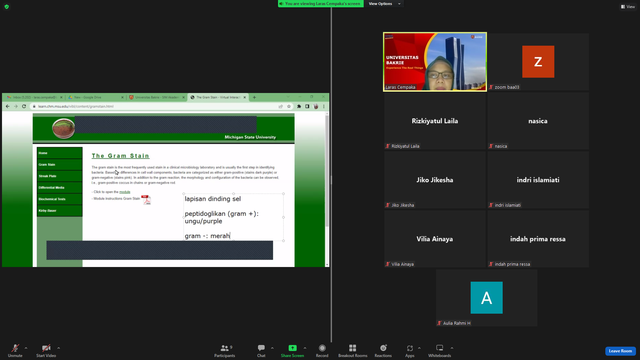Select indri islamiati's participant tile
This screenshot has width=640, height=360.
click(538, 180)
